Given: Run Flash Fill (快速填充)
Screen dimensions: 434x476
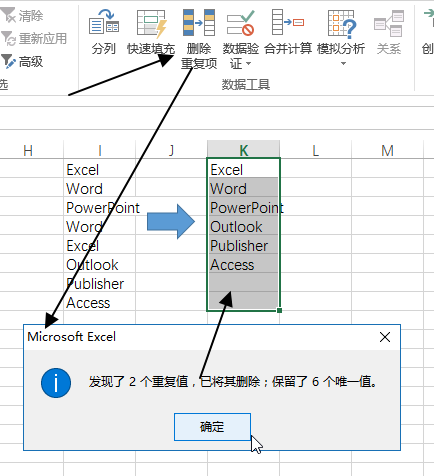Looking at the screenshot, I should pos(151,32).
